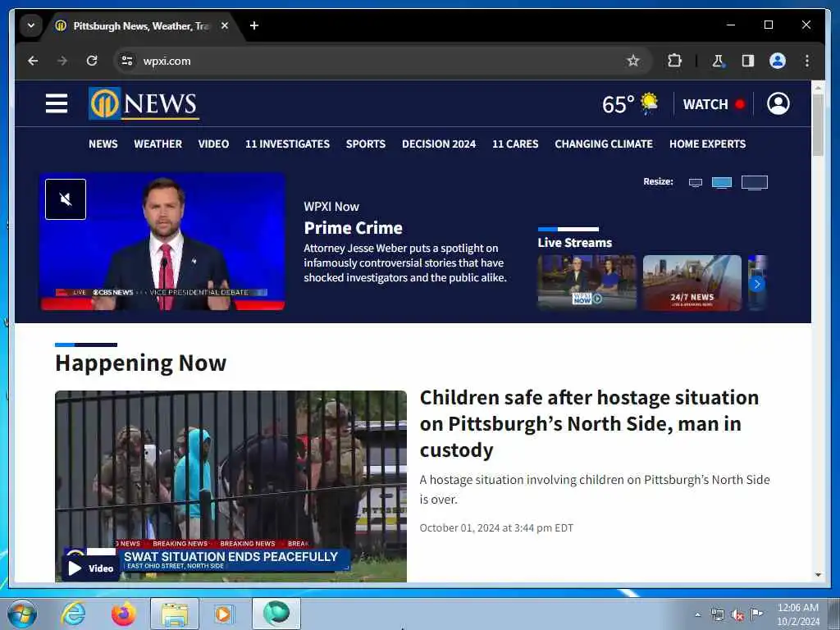
Task: Unmute the live video player
Action: 66,199
